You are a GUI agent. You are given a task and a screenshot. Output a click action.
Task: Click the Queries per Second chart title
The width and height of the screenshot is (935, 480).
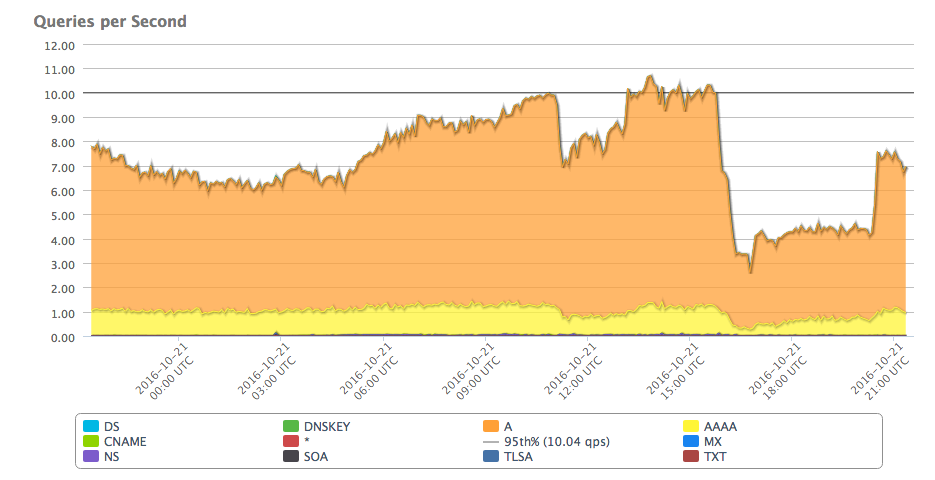[x=110, y=21]
